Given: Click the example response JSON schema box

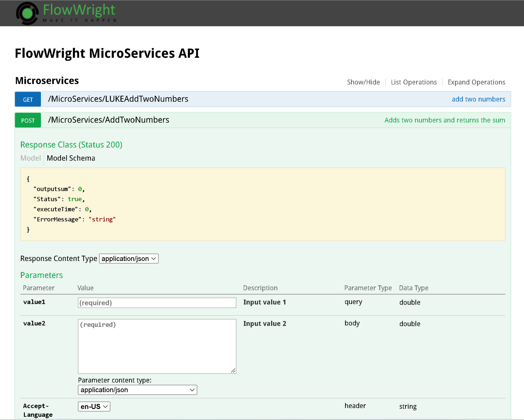Looking at the screenshot, I should pos(262,204).
